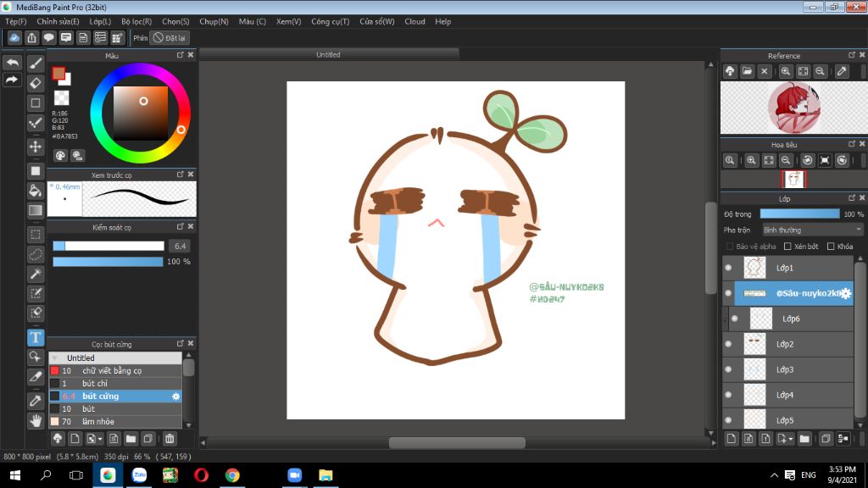
Task: Select the Lớp1 layer
Action: [x=788, y=268]
